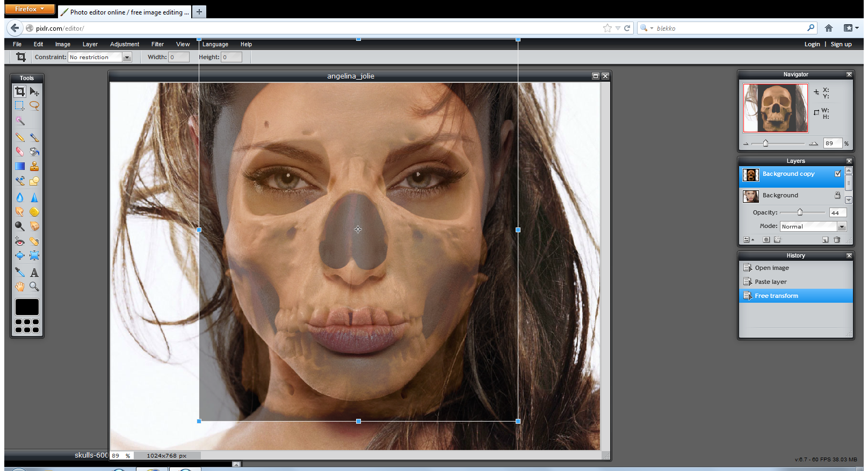
Task: Pick the Eyedropper color picker tool
Action: pyautogui.click(x=20, y=272)
